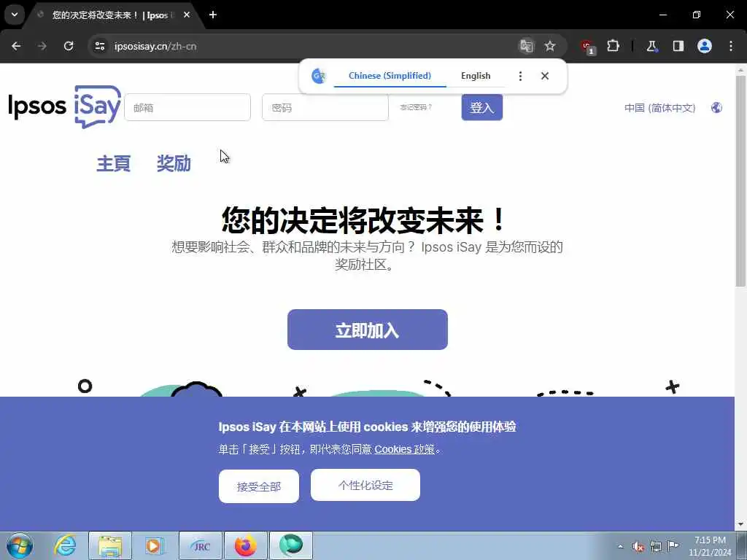Open site information icon in address bar

(99, 46)
